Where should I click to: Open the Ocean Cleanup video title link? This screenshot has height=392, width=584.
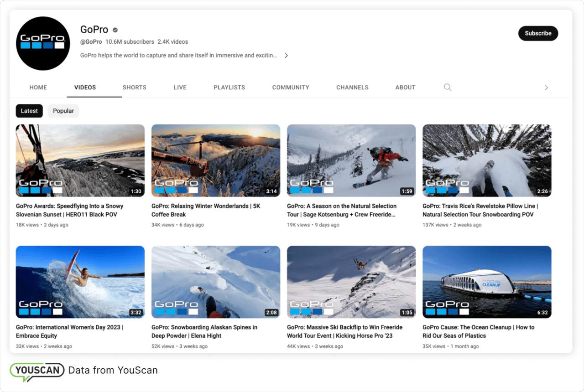[478, 331]
